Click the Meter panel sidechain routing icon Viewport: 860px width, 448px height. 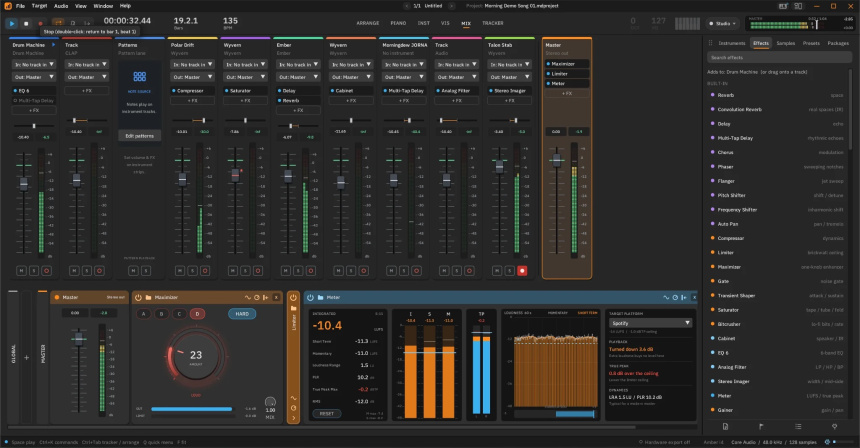(x=684, y=297)
